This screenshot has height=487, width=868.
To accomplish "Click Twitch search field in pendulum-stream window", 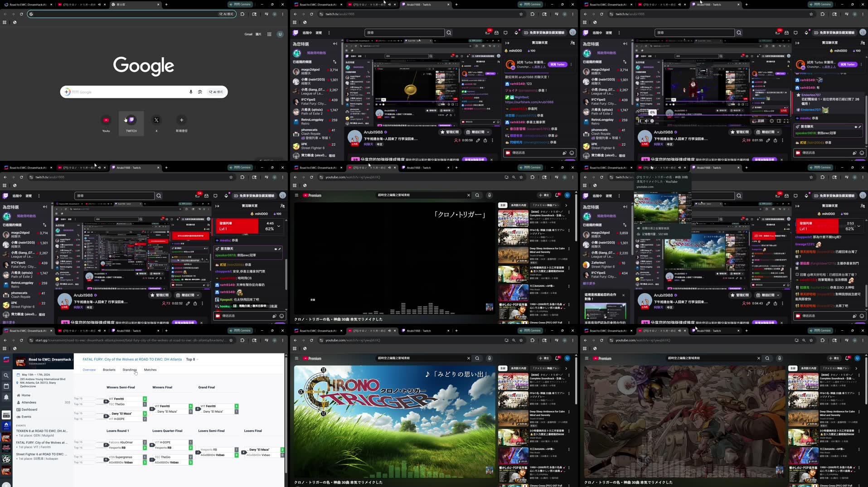I will (404, 33).
